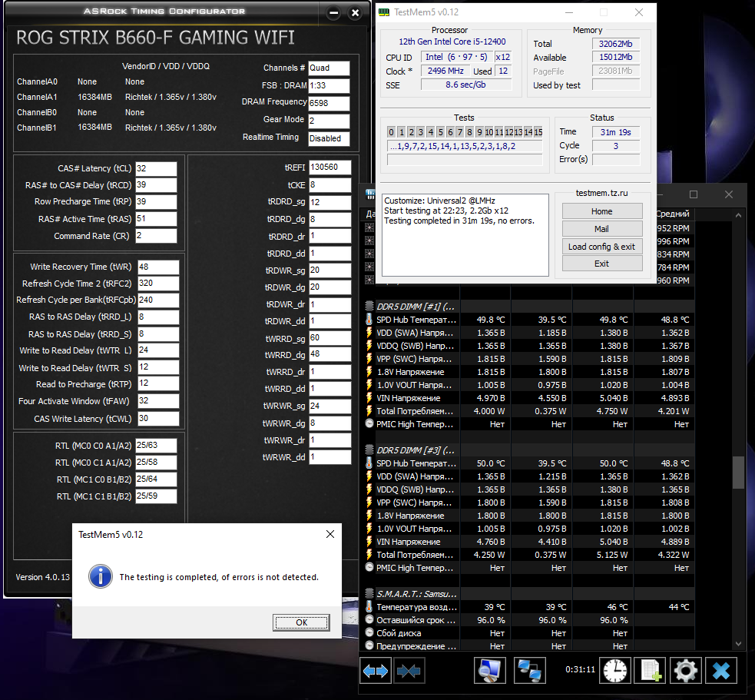Click 'Version 4.0.13' text
Screen dimensions: 755x700
pyautogui.click(x=42, y=576)
